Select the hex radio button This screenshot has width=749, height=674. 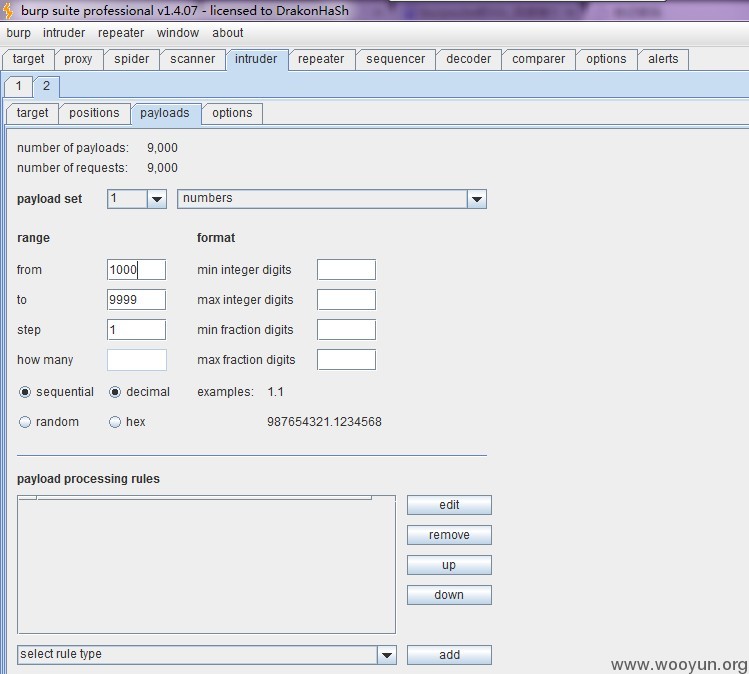coord(115,422)
